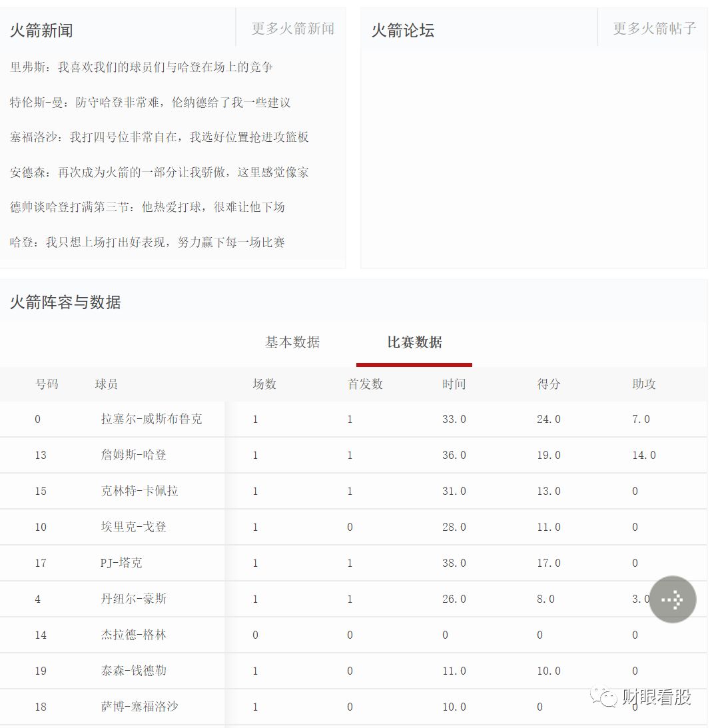Click 钱德勒's 10.0 points value

(x=549, y=671)
